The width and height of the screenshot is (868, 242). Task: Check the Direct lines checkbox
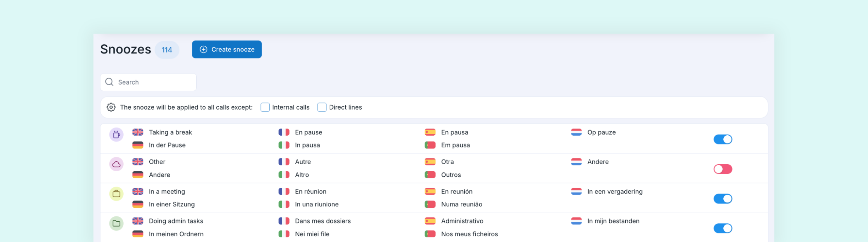[x=322, y=107]
